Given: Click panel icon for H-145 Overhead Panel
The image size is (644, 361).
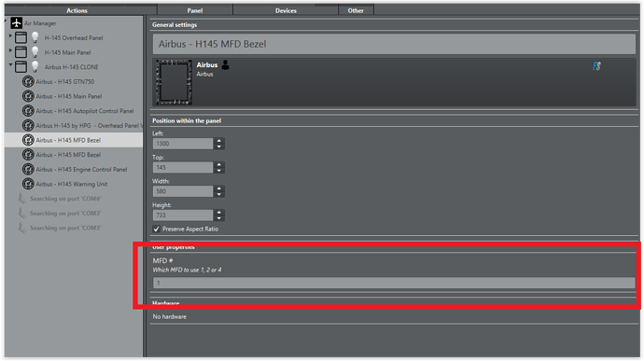Looking at the screenshot, I should click(21, 38).
